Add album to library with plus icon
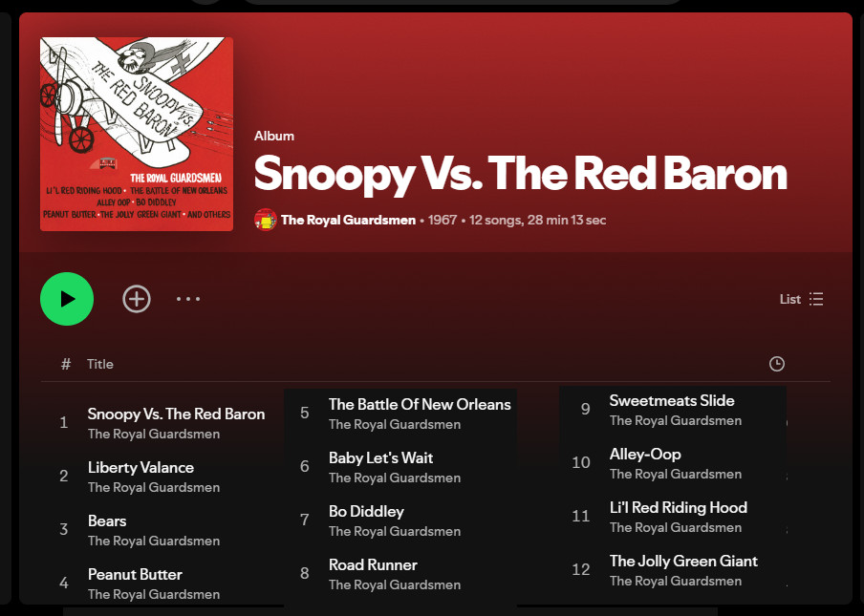Viewport: 864px width, 616px height. click(136, 299)
